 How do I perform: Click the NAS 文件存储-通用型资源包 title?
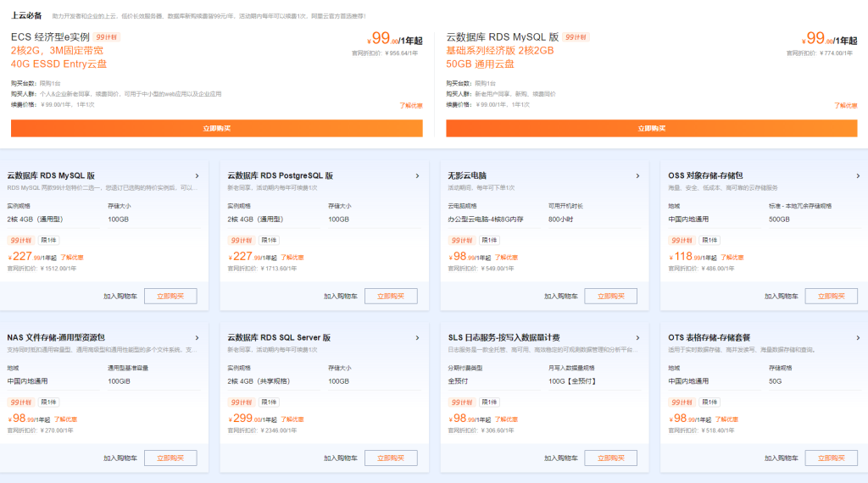coord(56,338)
